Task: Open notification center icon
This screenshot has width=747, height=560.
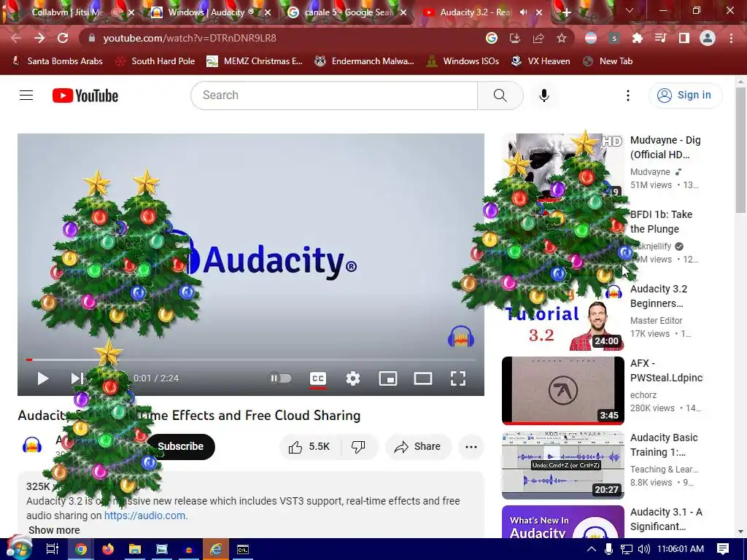Action: click(x=723, y=549)
